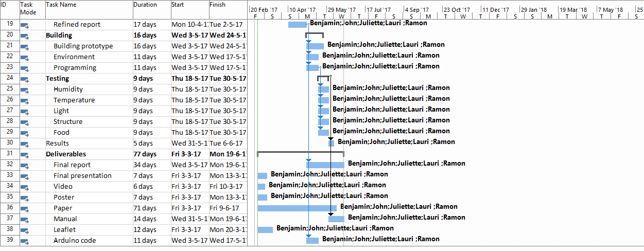Select the Deliverables summary task name
This screenshot has width=644, height=251.
point(66,154)
